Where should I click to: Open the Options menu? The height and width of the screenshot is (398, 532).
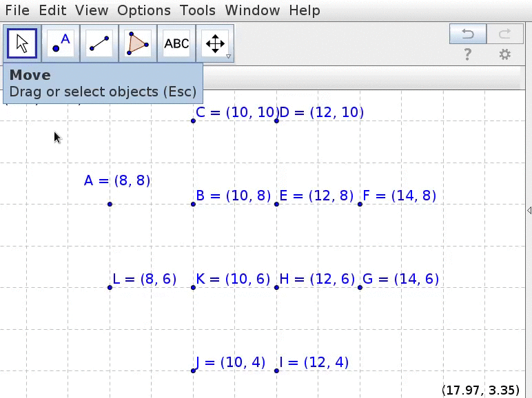tap(144, 10)
